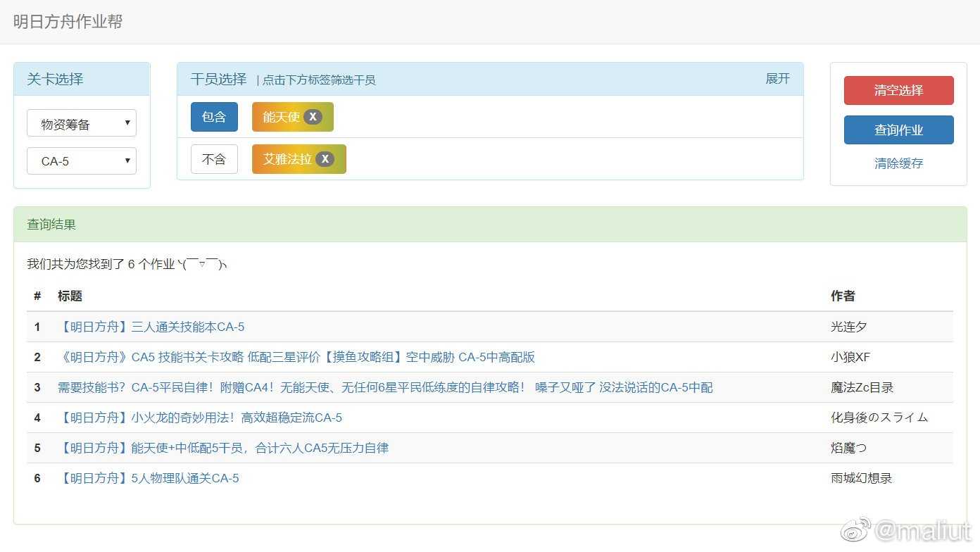Screen dimensions: 980x552
Task: Open the 小狼XF CA5 技能书关卡攻略 result
Action: point(296,357)
